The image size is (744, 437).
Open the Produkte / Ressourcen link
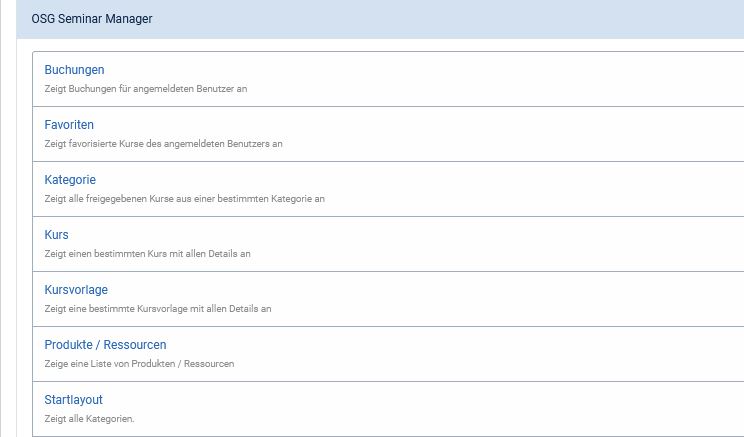point(105,345)
